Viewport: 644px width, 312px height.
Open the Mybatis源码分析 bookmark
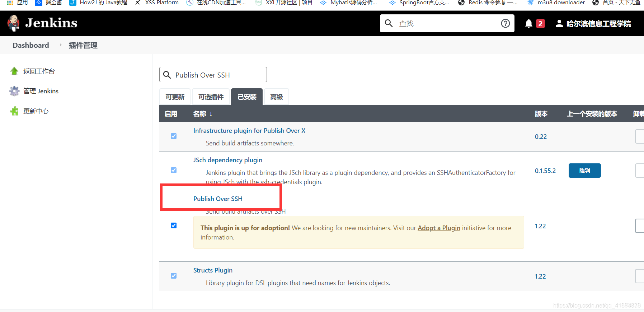coord(349,3)
